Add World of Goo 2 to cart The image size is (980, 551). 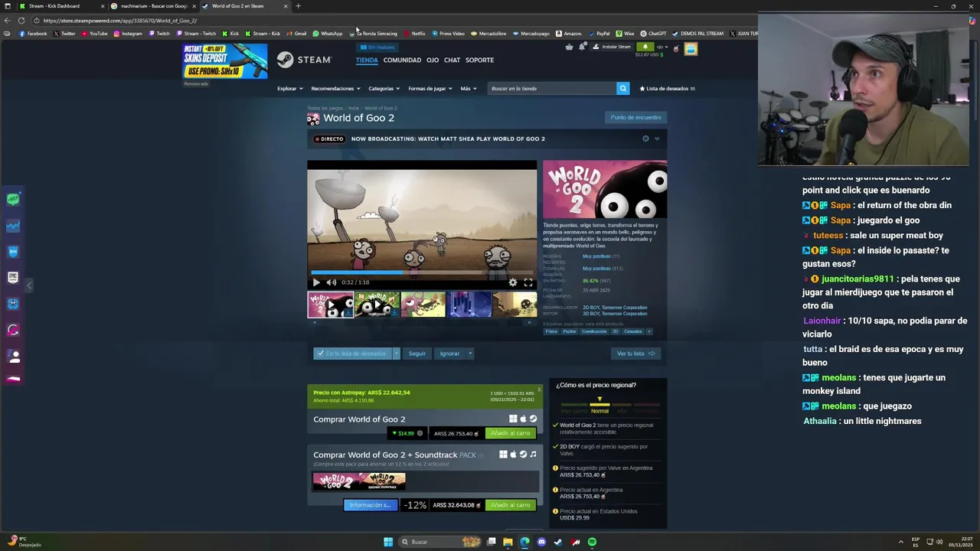point(510,433)
